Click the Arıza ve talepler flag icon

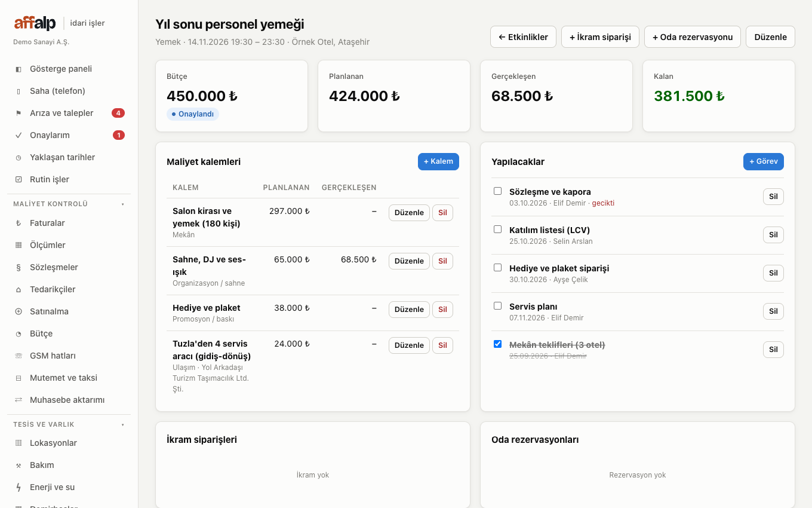(x=19, y=113)
